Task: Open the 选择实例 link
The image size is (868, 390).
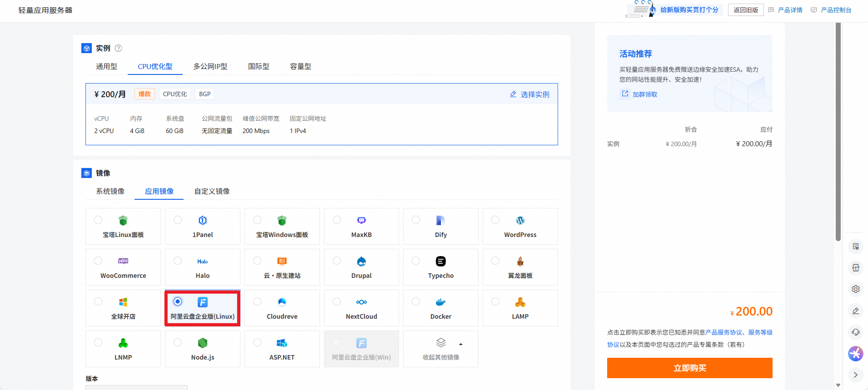Action: 530,94
